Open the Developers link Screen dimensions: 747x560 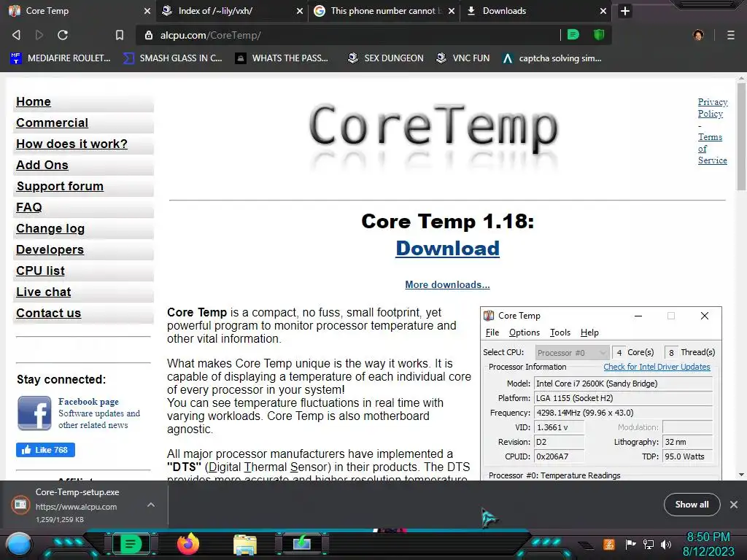pyautogui.click(x=50, y=249)
